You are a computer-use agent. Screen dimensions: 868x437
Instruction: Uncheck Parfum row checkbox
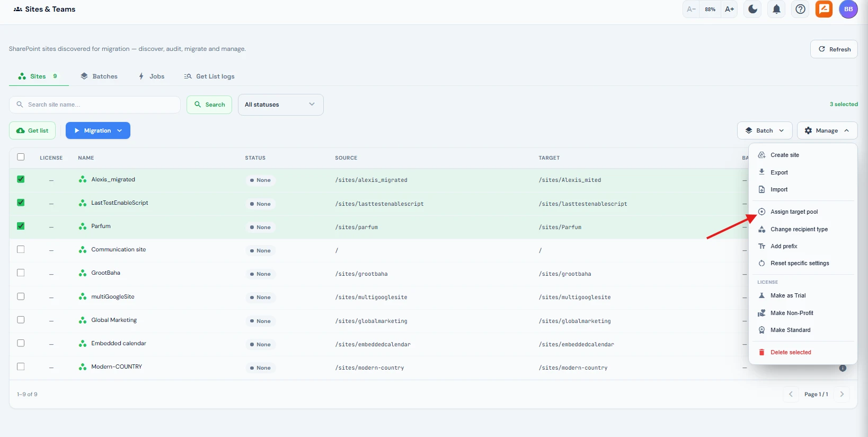(x=21, y=226)
